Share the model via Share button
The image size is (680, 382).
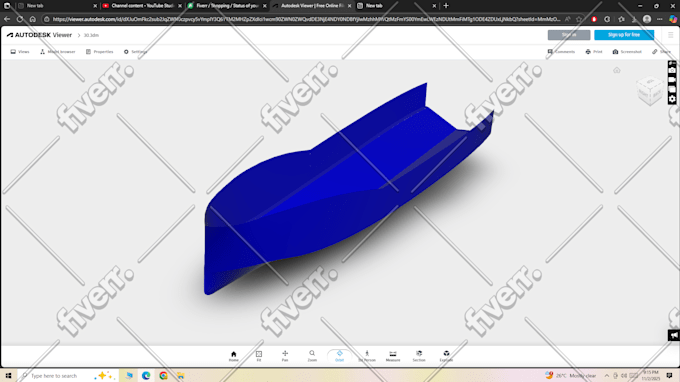(x=661, y=52)
